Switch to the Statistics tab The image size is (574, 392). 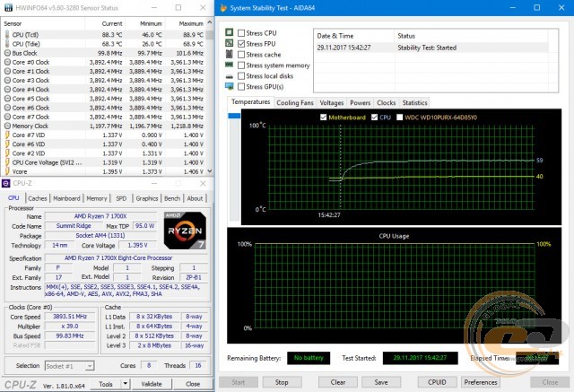click(x=414, y=103)
